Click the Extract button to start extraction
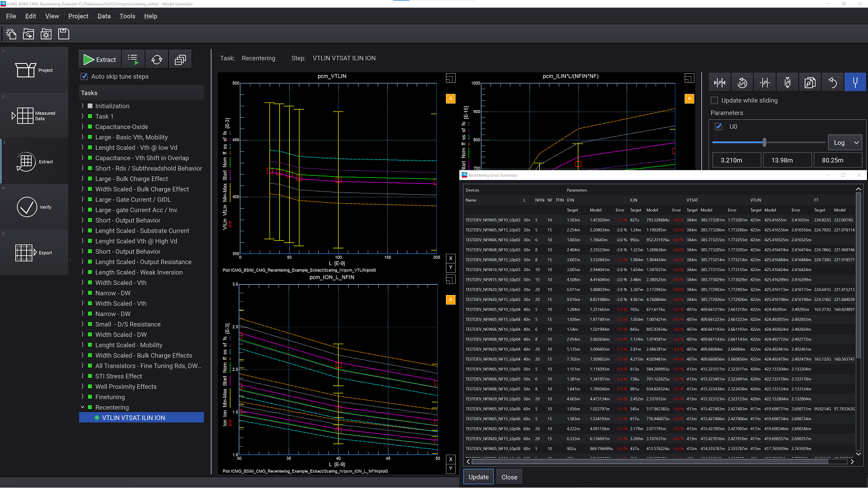The width and height of the screenshot is (868, 488). 100,59
